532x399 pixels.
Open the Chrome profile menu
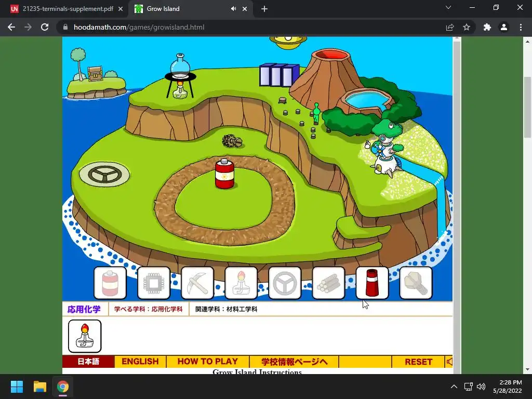point(504,27)
